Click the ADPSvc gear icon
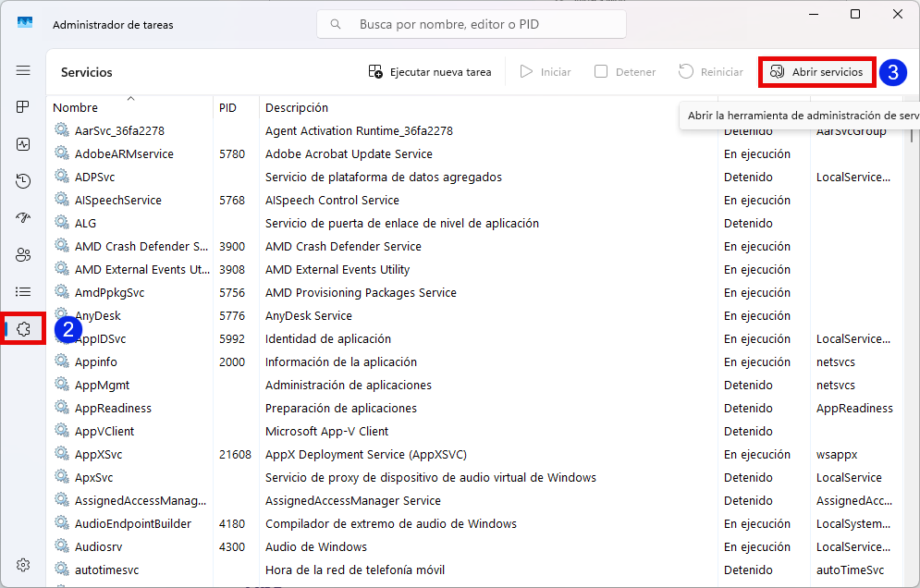Image resolution: width=920 pixels, height=588 pixels. point(62,176)
